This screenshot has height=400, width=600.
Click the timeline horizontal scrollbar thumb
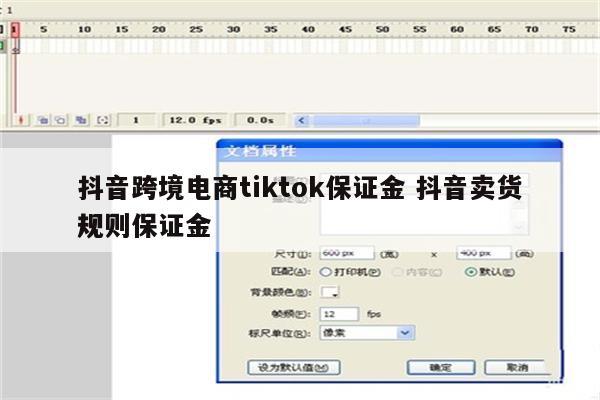(x=366, y=121)
